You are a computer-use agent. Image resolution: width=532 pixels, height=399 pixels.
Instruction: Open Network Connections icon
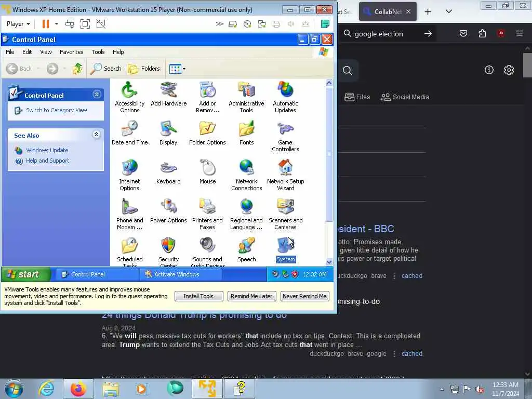246,175
